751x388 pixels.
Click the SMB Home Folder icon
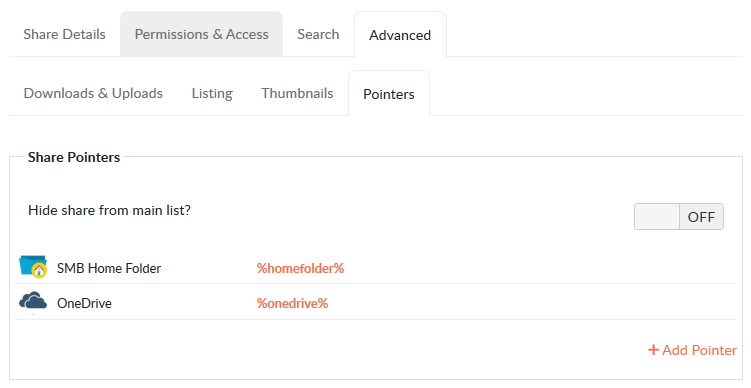33,266
